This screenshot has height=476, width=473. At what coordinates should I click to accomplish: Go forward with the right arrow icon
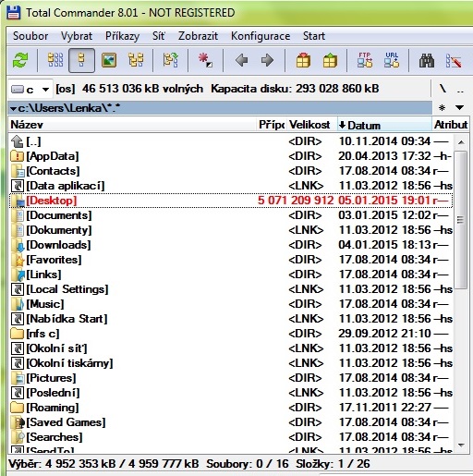tap(267, 60)
